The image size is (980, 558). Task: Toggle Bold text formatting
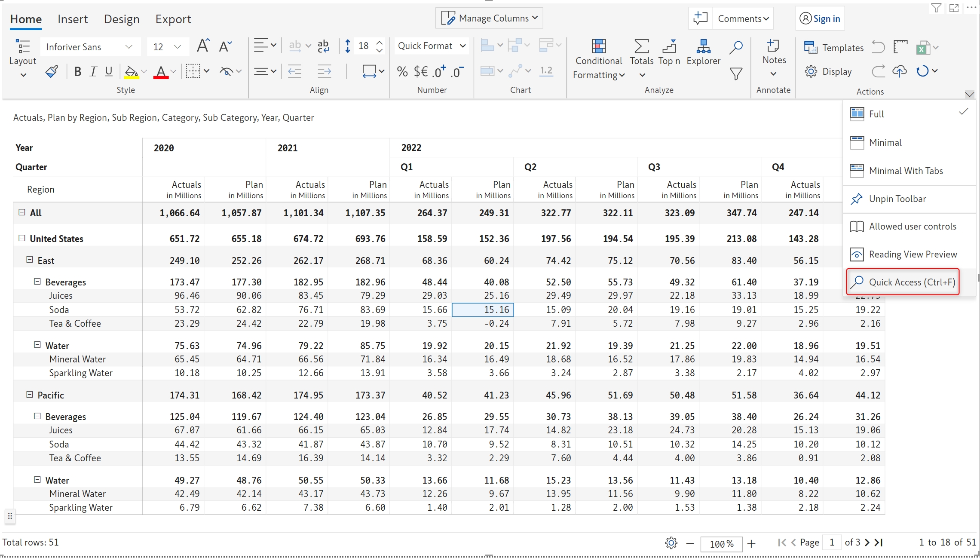tap(77, 71)
